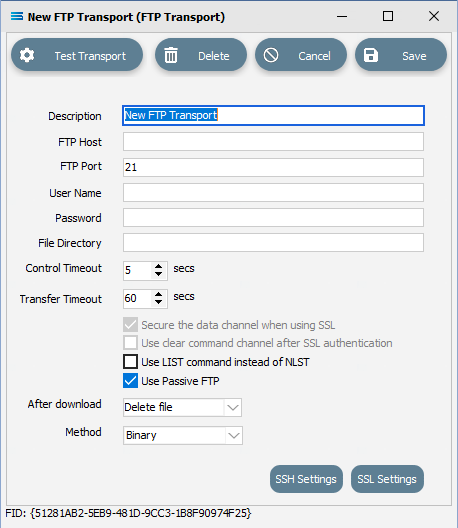
Task: Click the floppy disk Save icon
Action: tap(371, 55)
